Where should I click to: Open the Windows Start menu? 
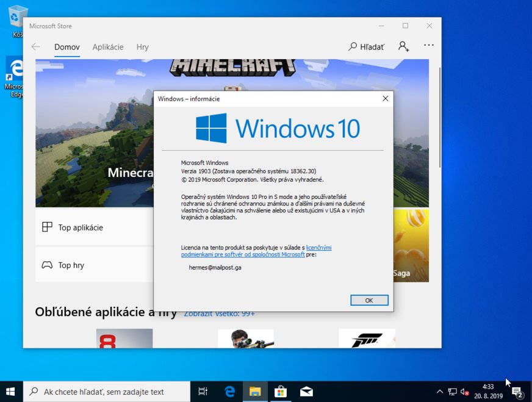click(11, 392)
